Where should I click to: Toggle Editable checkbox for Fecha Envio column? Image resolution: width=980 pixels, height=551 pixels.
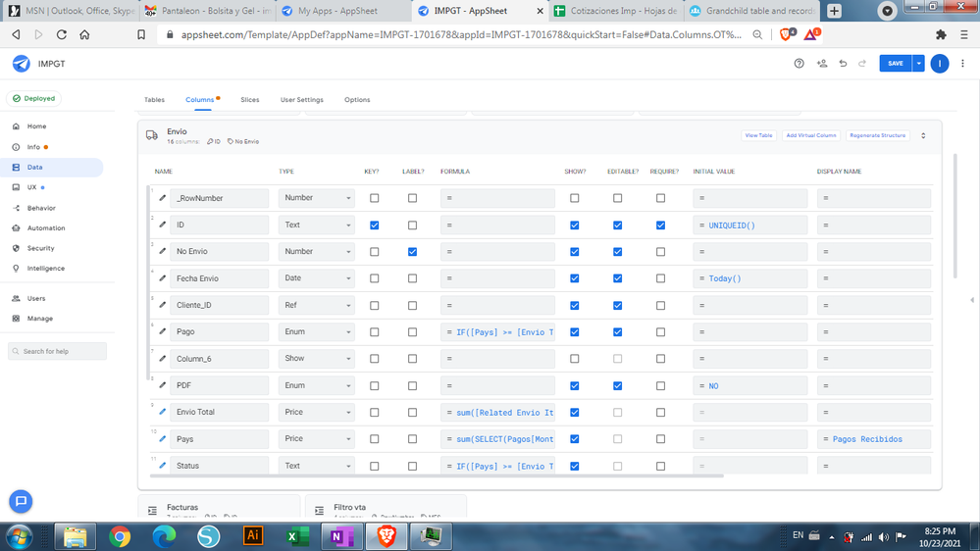[617, 278]
